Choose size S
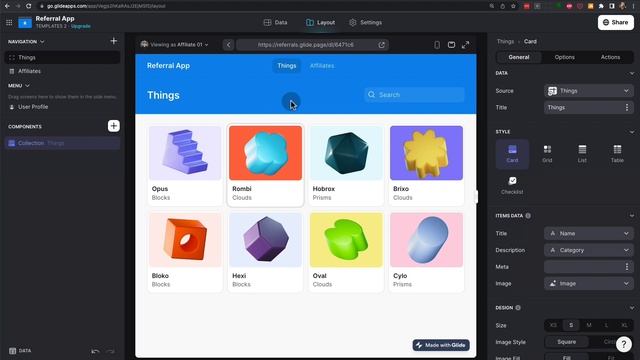This screenshot has height=360, width=640. (571, 325)
